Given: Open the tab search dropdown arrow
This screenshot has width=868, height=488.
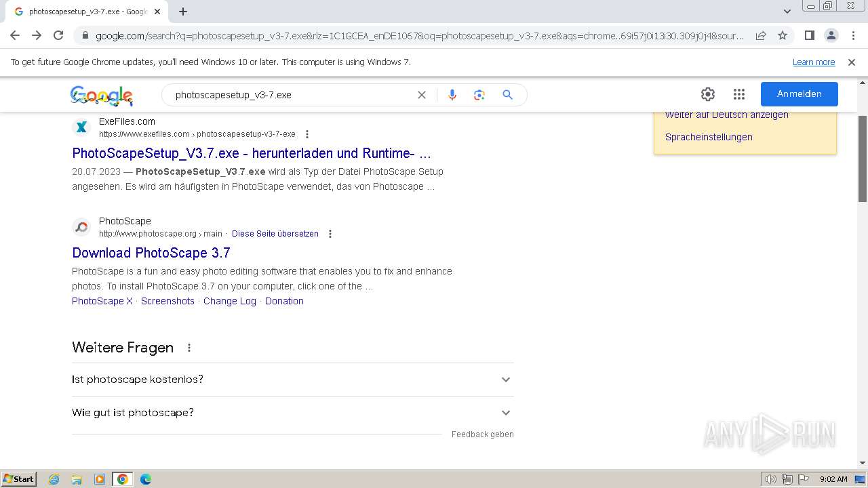Looking at the screenshot, I should 787,12.
